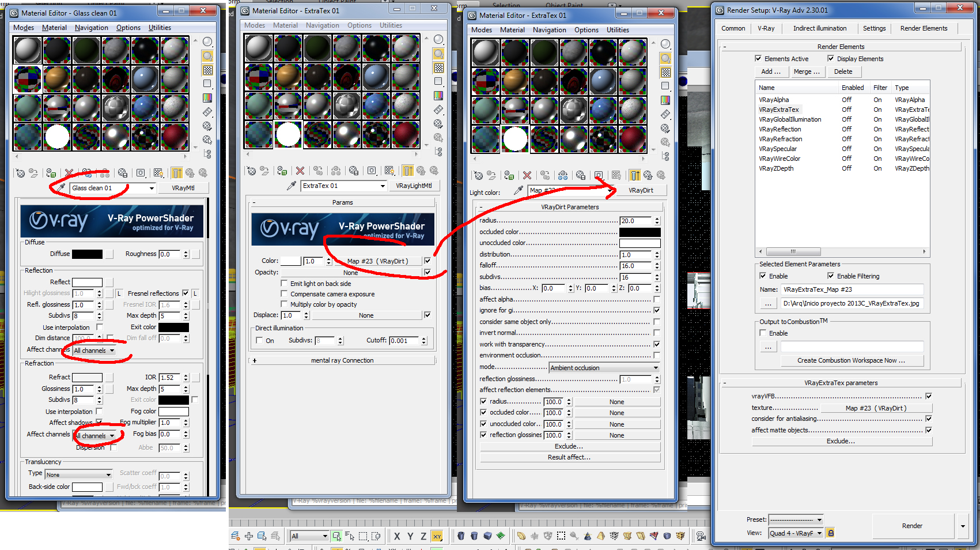The height and width of the screenshot is (550, 980).
Task: Click Reset Map red X in middle ExtraTex 01 editor
Action: coord(300,171)
